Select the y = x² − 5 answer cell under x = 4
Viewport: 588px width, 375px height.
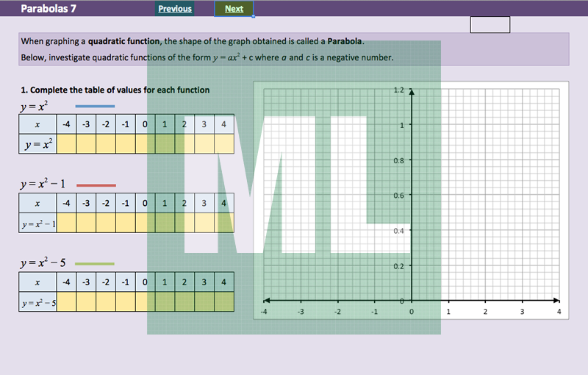pyautogui.click(x=223, y=301)
